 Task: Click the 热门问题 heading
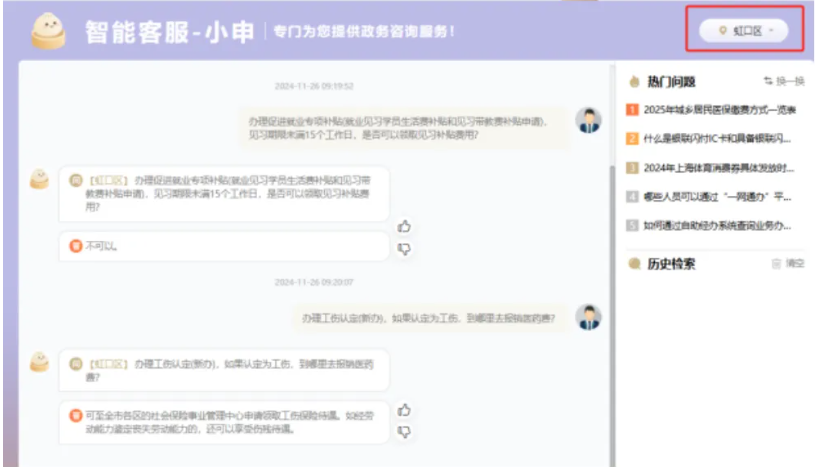pyautogui.click(x=671, y=81)
